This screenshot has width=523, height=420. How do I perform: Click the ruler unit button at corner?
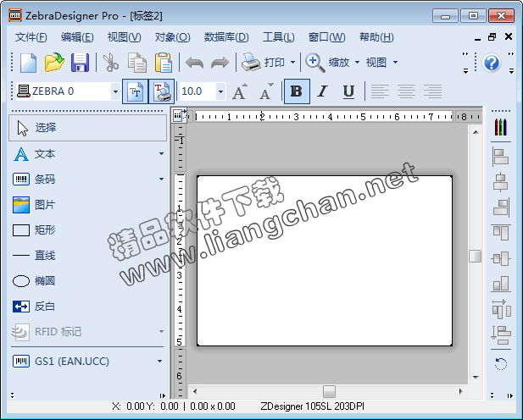(180, 116)
